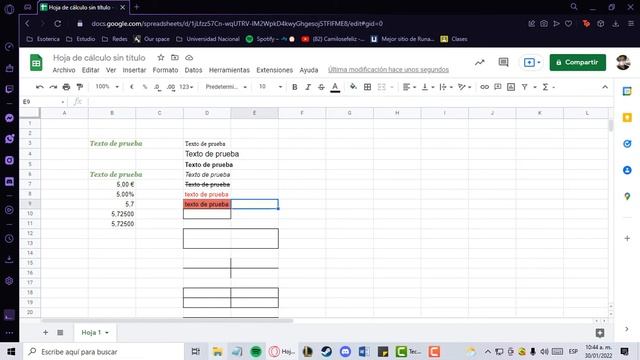Apply euro currency format
The image size is (640, 360).
(x=131, y=87)
